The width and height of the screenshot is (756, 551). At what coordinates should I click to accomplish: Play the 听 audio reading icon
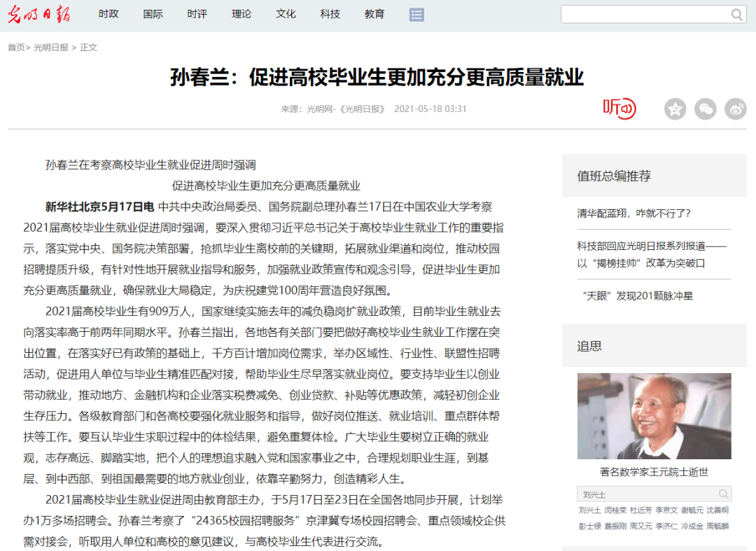coord(619,109)
